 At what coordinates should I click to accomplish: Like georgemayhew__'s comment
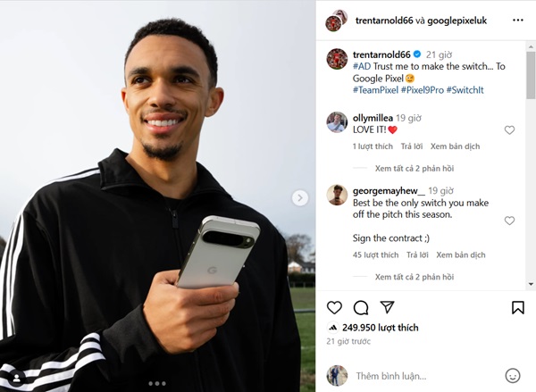509,221
